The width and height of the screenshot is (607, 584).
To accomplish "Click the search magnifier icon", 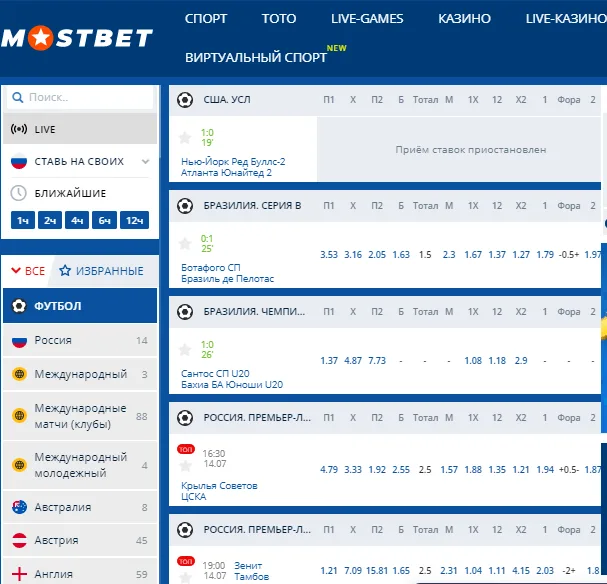I will pyautogui.click(x=17, y=97).
